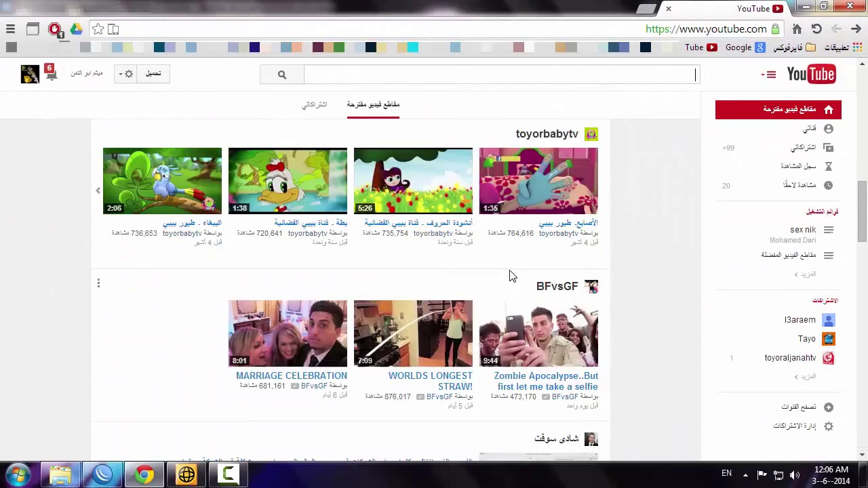Open the WORLDS LONGEST STRAW! video link
The width and height of the screenshot is (868, 488).
pyautogui.click(x=431, y=381)
